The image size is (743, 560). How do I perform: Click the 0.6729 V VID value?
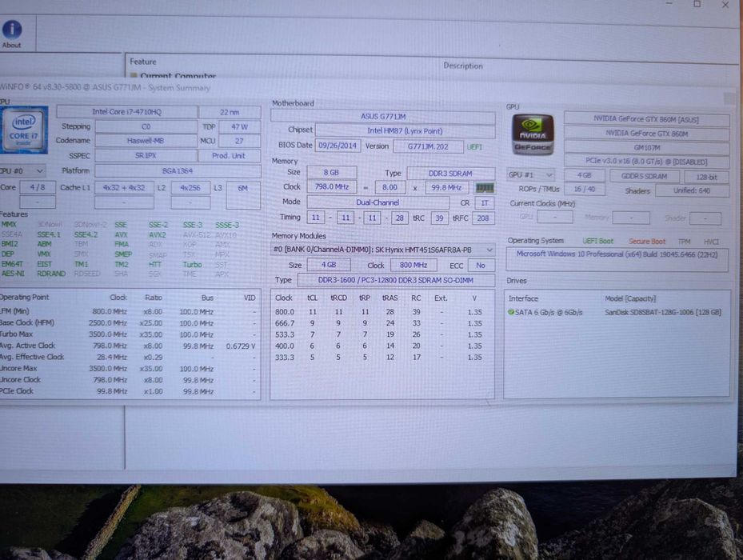click(x=240, y=346)
